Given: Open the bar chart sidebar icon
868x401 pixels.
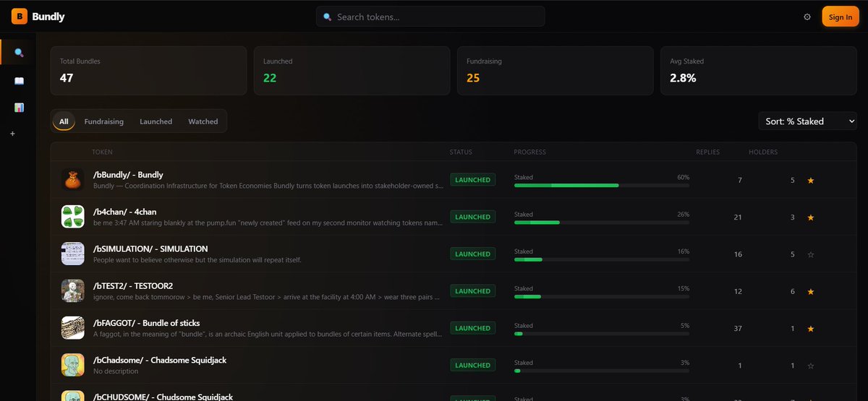Looking at the screenshot, I should [19, 107].
